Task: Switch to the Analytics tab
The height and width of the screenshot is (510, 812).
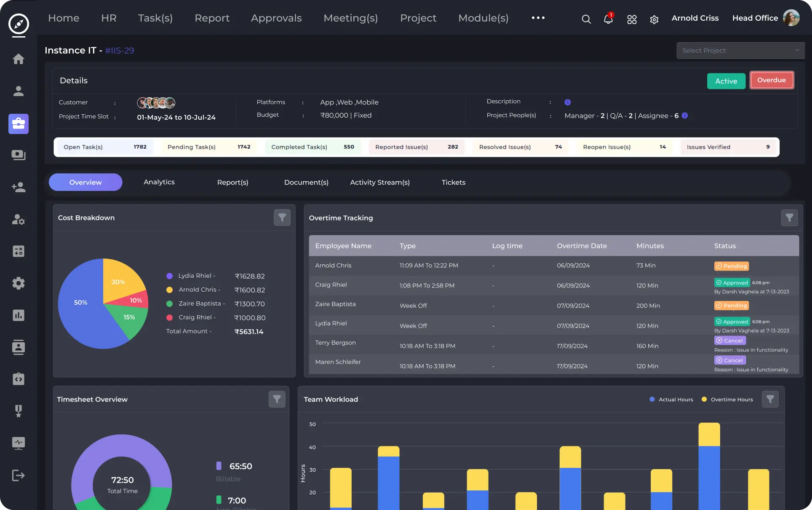Action: 159,182
